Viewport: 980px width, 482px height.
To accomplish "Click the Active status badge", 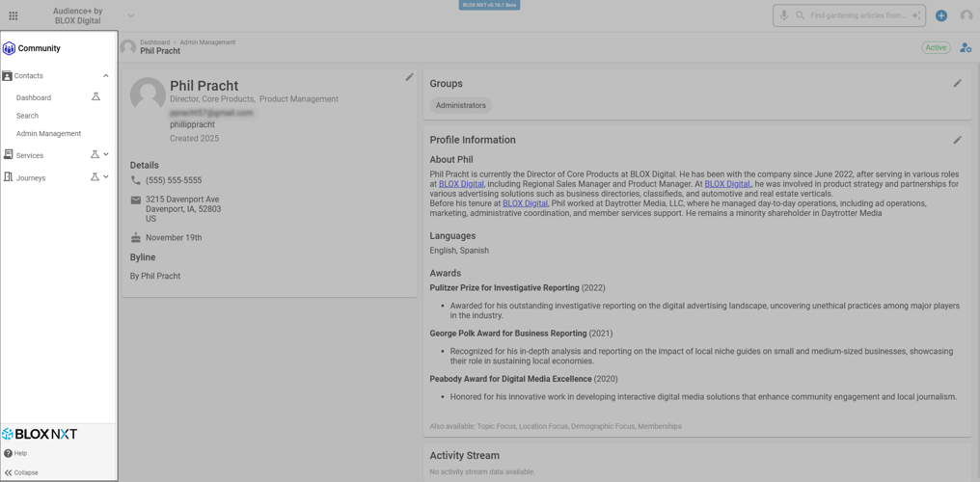I will click(x=936, y=47).
